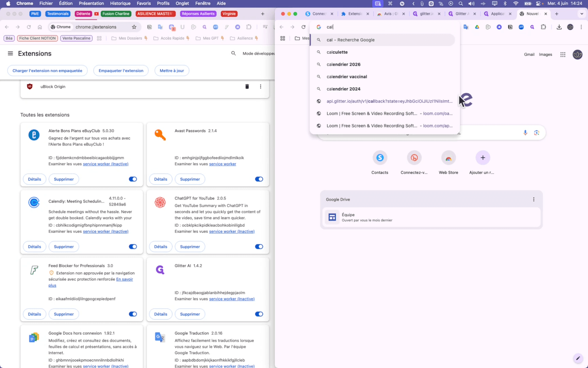Bookmark chrome://extensions with the star icon
Image resolution: width=588 pixels, height=368 pixels.
click(134, 27)
